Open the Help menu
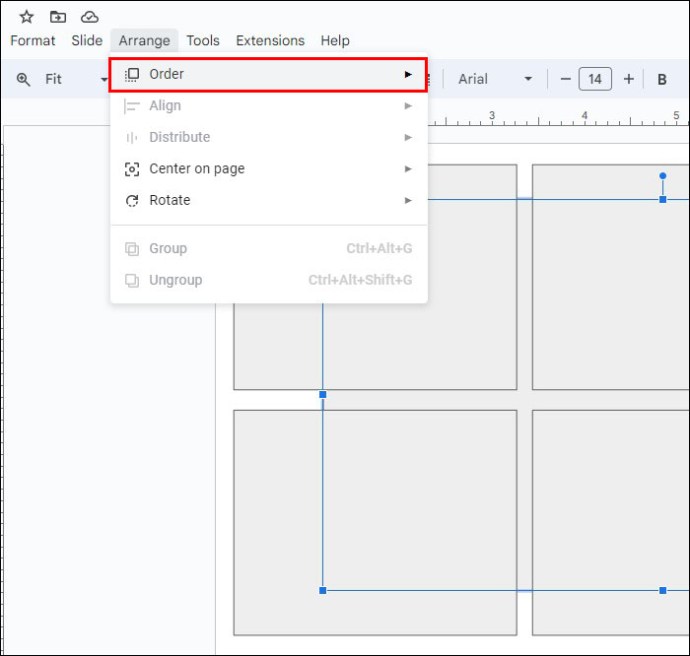Viewport: 690px width, 656px height. [x=335, y=40]
